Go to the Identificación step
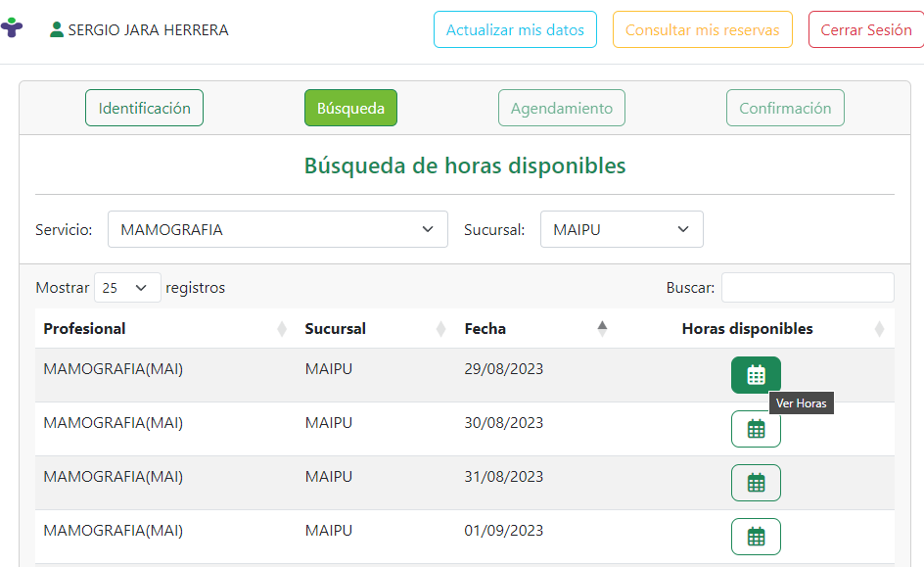Image resolution: width=924 pixels, height=567 pixels. pos(145,108)
